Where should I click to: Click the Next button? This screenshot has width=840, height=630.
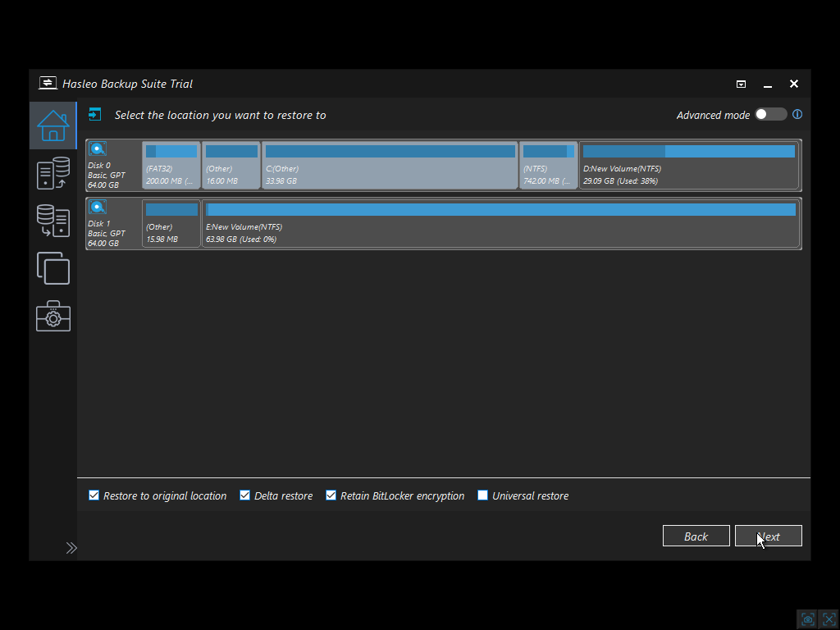click(x=768, y=536)
